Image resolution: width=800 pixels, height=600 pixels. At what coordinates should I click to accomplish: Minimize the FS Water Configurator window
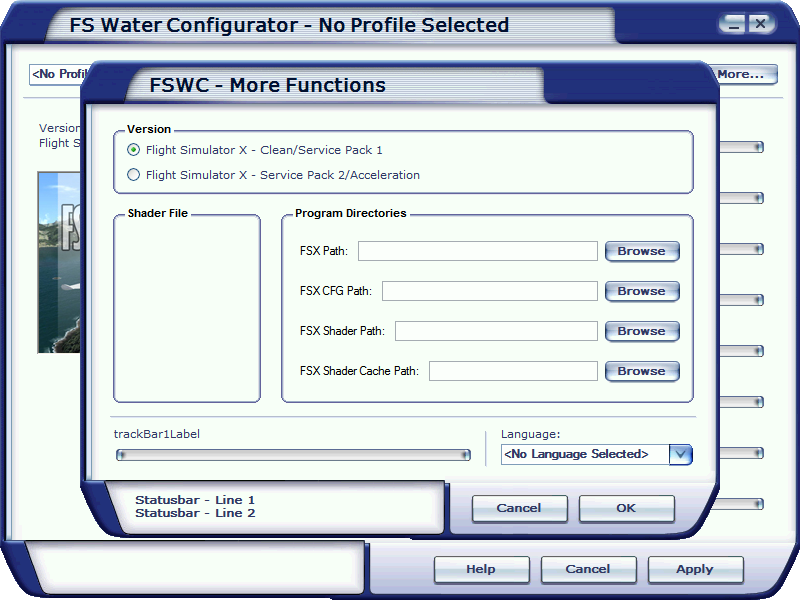pyautogui.click(x=734, y=24)
